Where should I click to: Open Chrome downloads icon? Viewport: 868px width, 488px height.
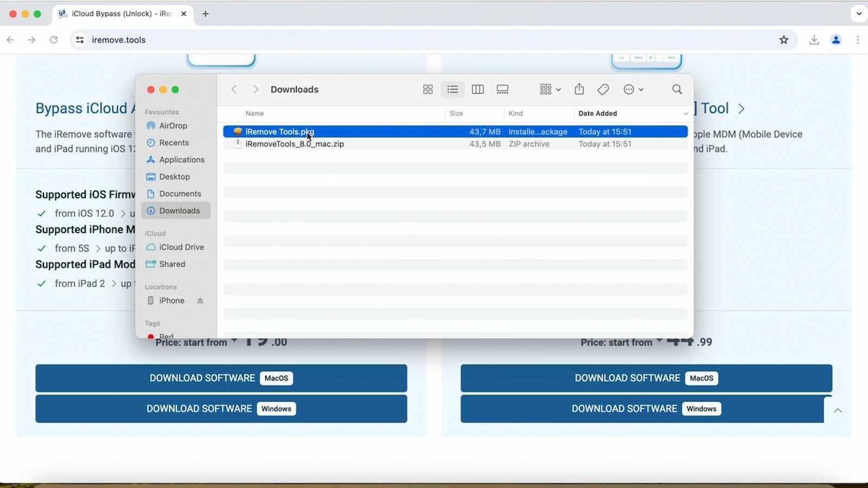click(814, 40)
